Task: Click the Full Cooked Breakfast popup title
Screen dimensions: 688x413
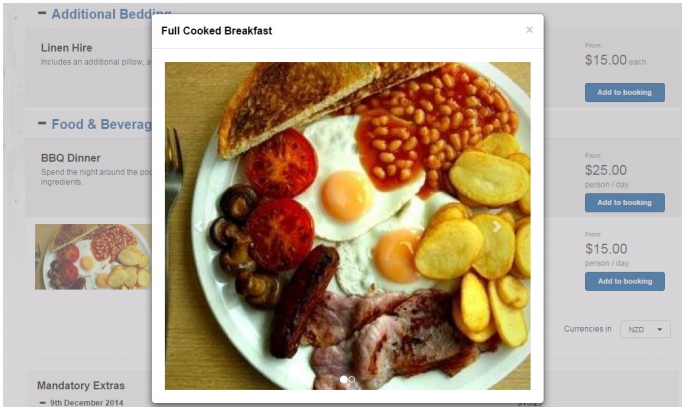Action: (x=217, y=31)
